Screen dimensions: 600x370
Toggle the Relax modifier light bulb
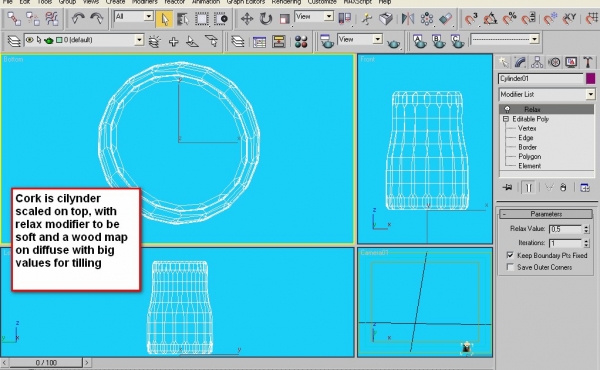pyautogui.click(x=507, y=109)
